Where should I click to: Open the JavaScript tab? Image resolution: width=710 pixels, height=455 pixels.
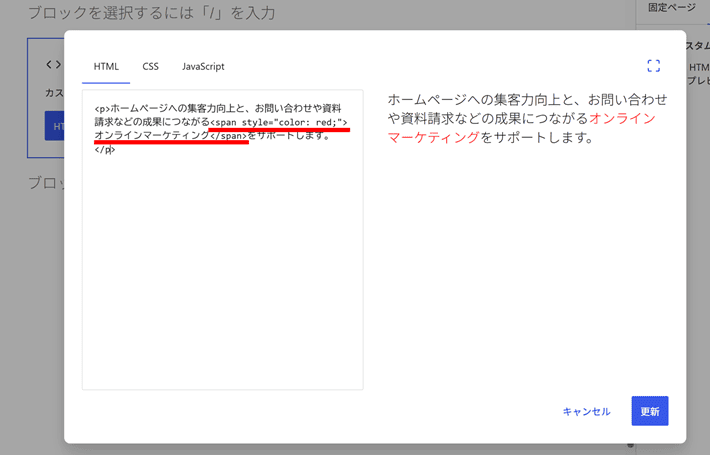203,67
